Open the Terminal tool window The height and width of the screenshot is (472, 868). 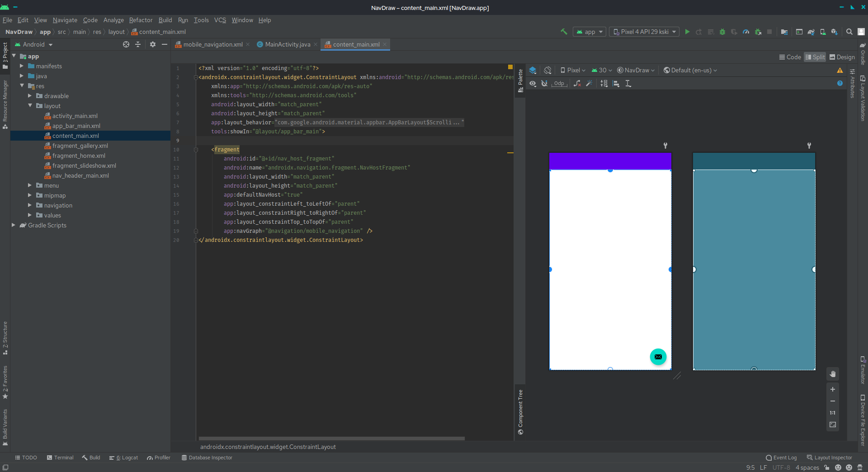click(60, 458)
